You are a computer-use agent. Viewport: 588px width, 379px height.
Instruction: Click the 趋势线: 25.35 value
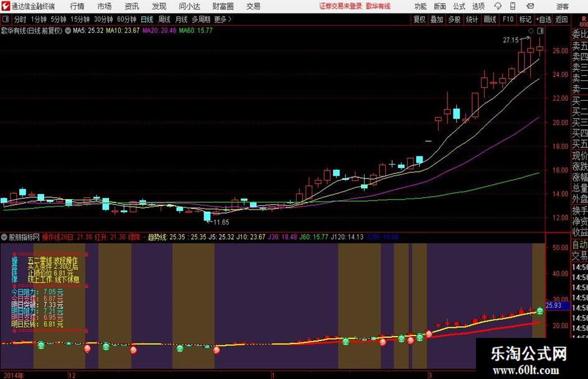167,237
